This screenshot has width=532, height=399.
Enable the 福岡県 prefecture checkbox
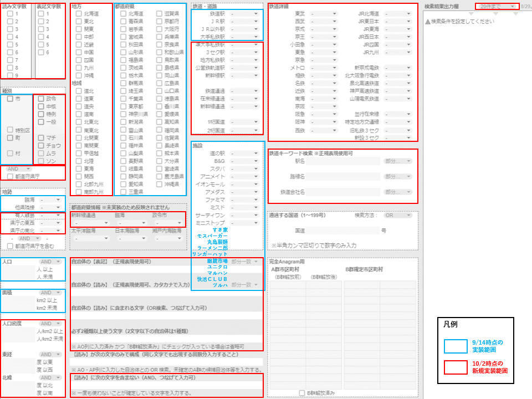click(x=159, y=130)
